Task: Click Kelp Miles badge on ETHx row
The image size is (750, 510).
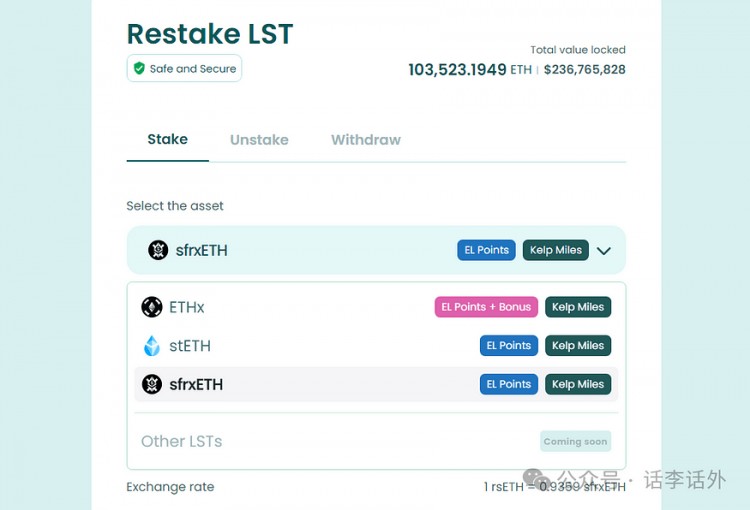Action: pyautogui.click(x=578, y=307)
